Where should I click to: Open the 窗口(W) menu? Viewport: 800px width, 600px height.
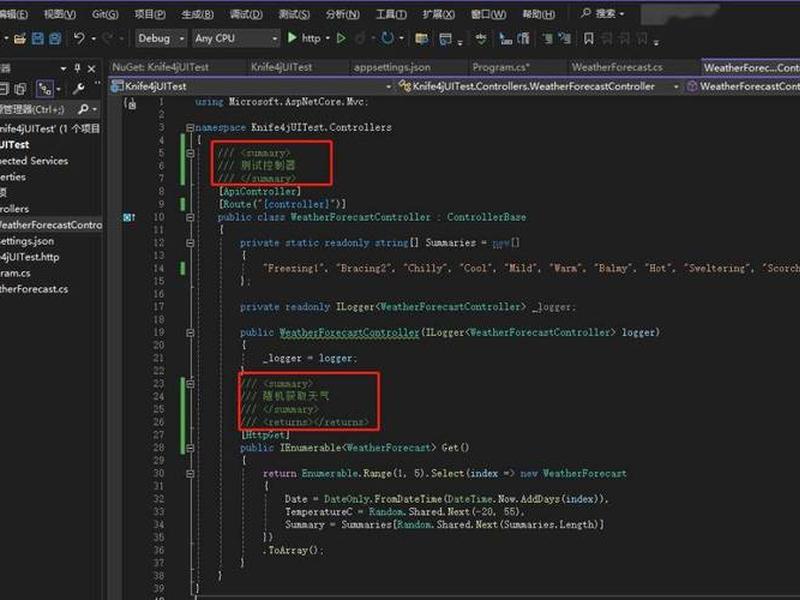[488, 14]
